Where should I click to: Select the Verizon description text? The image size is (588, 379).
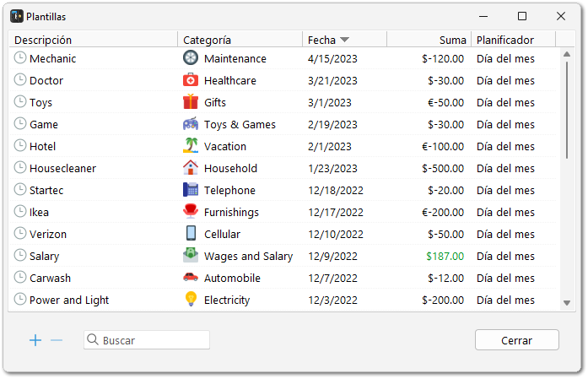pyautogui.click(x=48, y=234)
